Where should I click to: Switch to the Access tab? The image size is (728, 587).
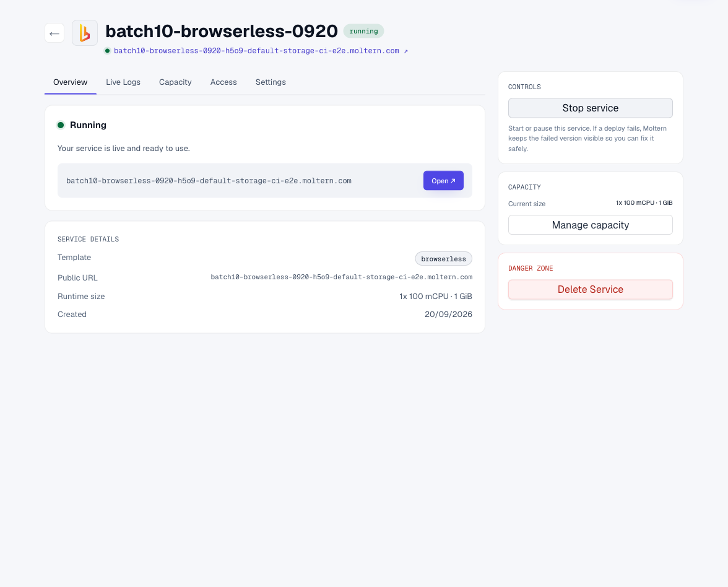(223, 82)
